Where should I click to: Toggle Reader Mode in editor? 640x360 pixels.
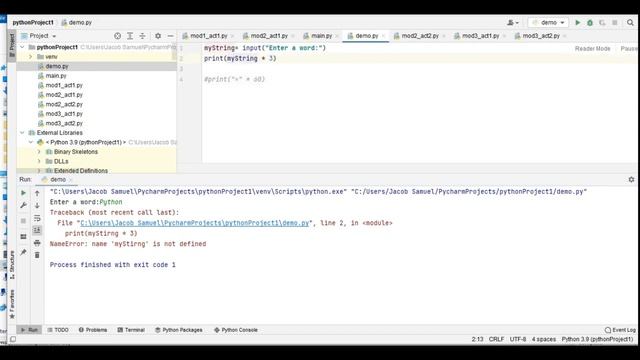point(592,49)
